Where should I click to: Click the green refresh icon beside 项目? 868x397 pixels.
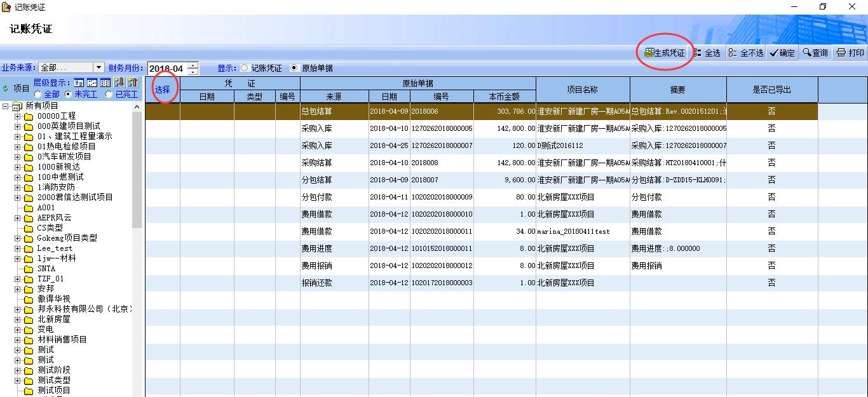click(6, 89)
